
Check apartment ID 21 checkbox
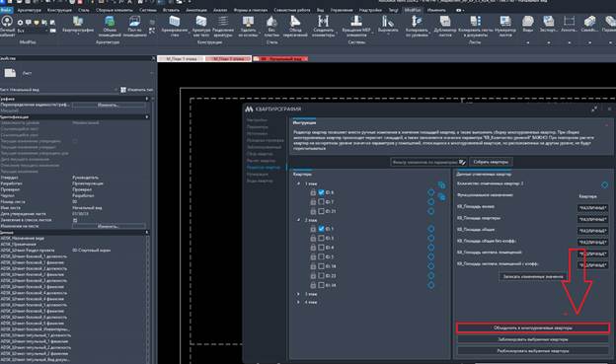coord(321,211)
